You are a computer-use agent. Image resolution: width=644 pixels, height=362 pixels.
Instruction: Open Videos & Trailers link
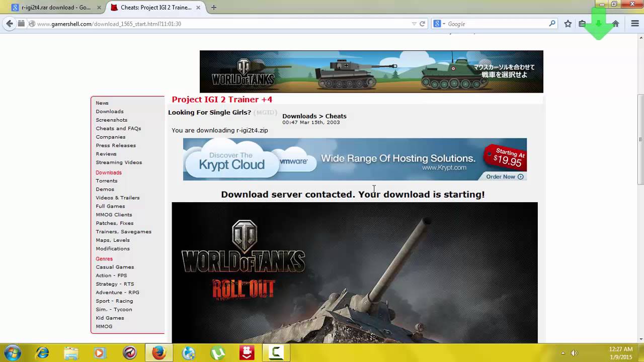[118, 198]
